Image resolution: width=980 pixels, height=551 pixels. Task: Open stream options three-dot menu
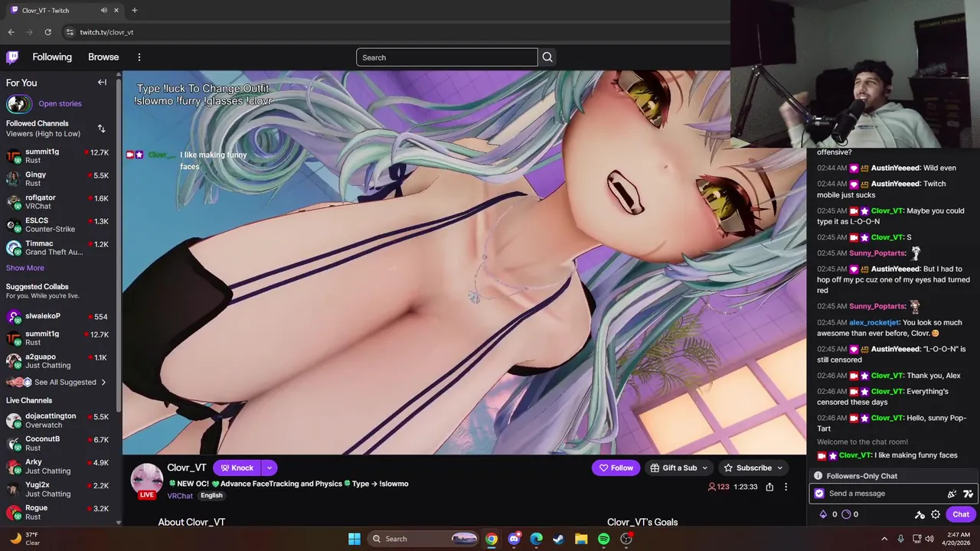click(786, 487)
